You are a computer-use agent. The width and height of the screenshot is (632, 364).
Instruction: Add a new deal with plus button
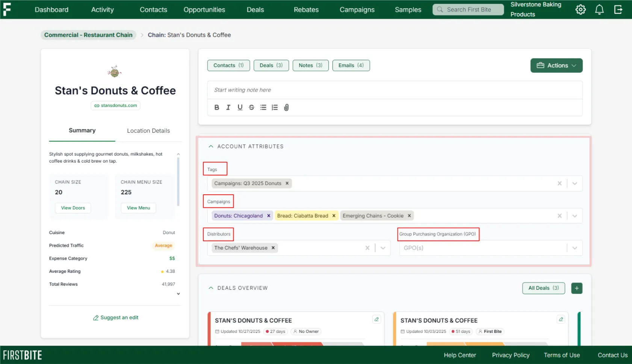(577, 288)
